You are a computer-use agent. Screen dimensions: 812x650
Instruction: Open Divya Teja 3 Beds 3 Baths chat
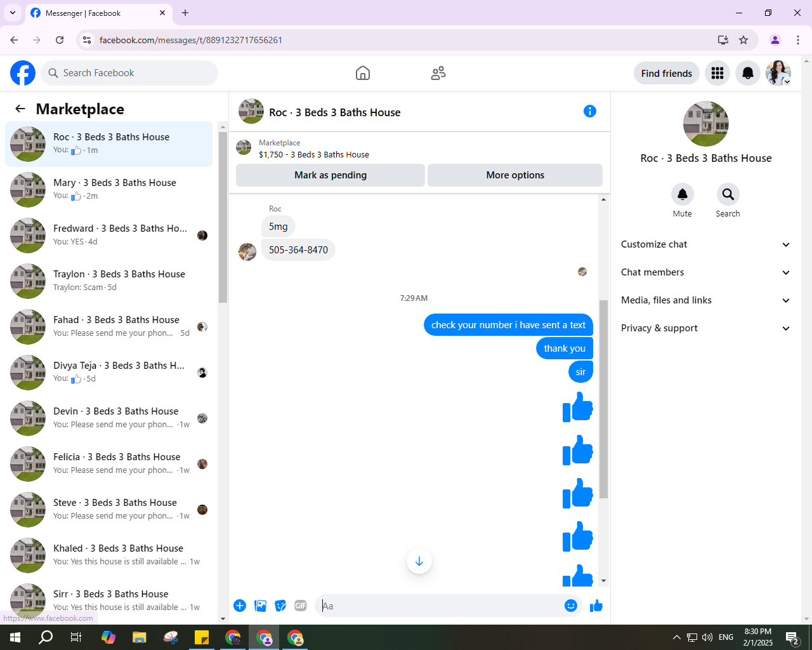(109, 373)
